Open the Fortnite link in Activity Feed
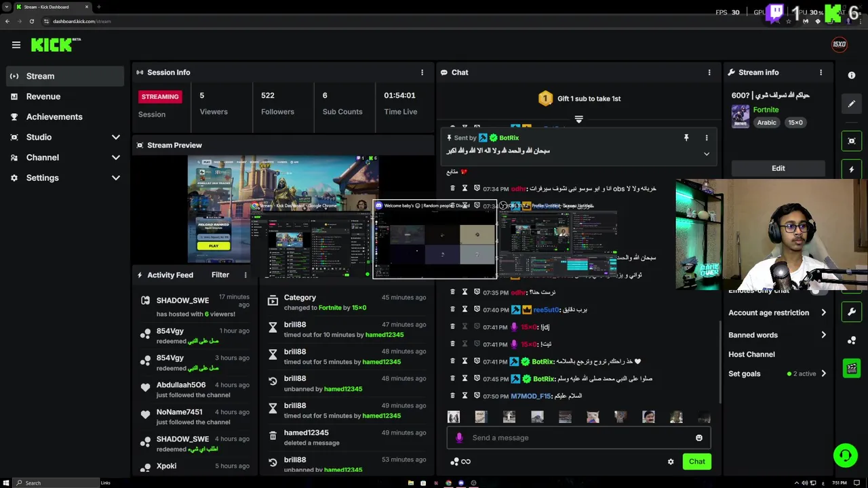This screenshot has height=488, width=868. 330,308
